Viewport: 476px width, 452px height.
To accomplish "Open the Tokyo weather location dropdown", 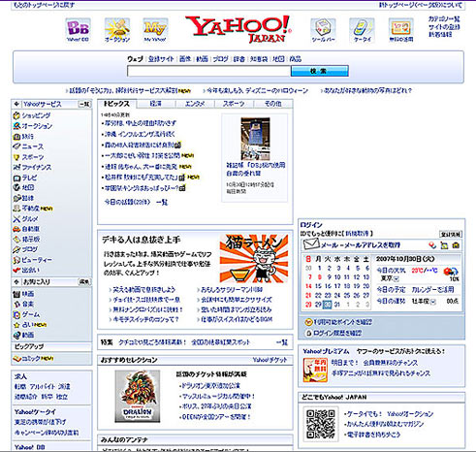I will [397, 278].
